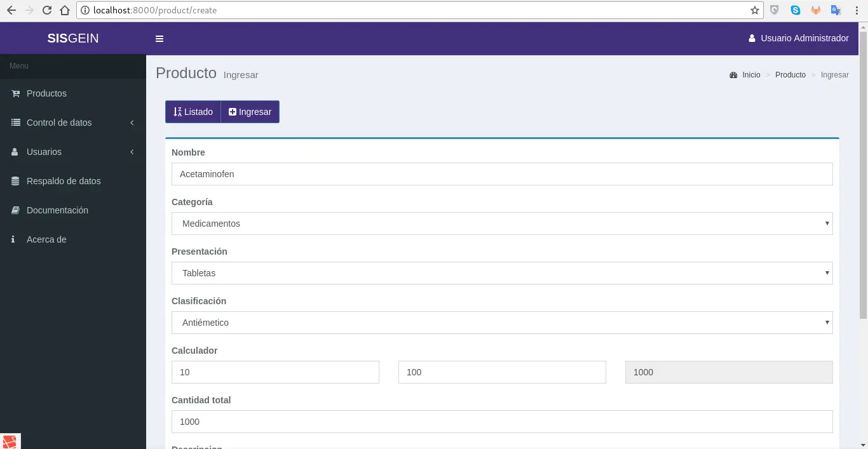Click the 'Producto' page heading
Screen dimensions: 868x449
click(186, 73)
